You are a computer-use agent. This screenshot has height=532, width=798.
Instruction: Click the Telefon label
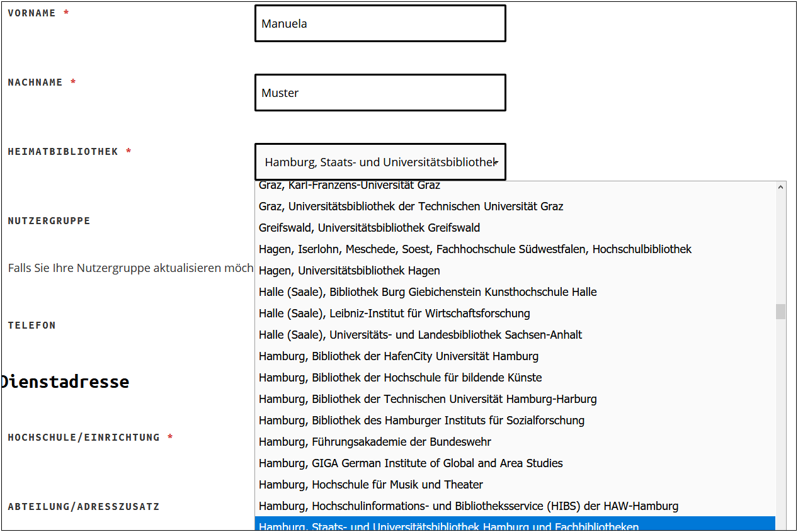pos(32,325)
